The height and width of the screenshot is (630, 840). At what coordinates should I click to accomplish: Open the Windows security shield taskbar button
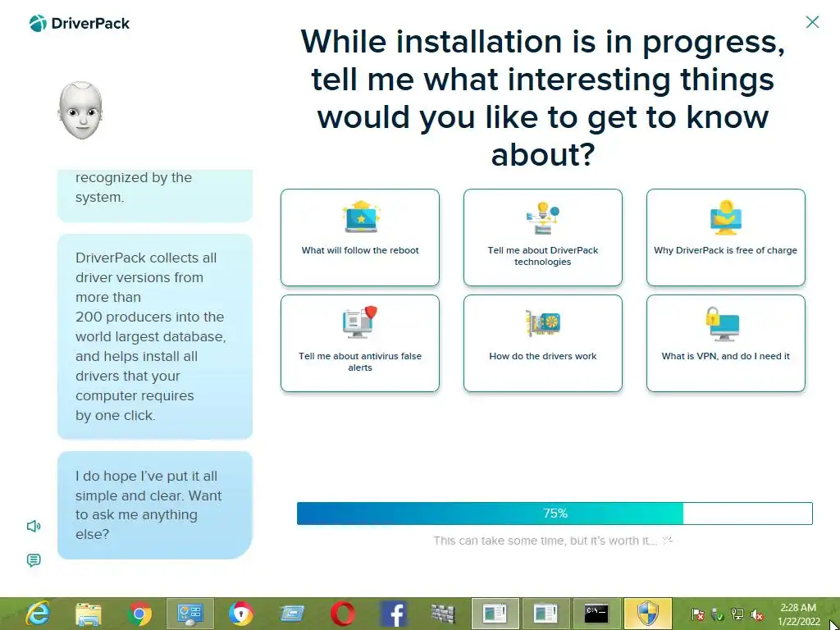[647, 614]
